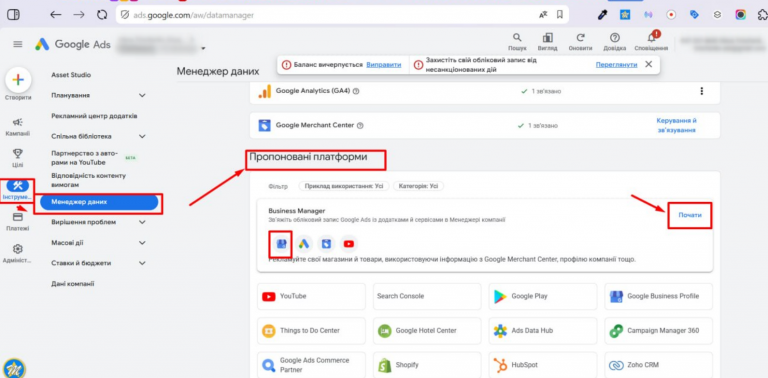Screen dimensions: 768x378
Task: Open Цілі trophy icon in sidebar
Action: click(18, 158)
